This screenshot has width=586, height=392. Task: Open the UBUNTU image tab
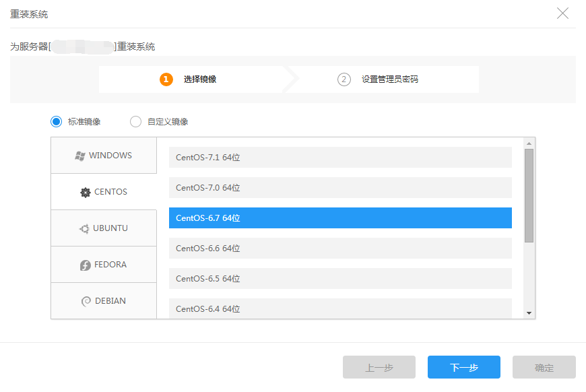pyautogui.click(x=104, y=228)
